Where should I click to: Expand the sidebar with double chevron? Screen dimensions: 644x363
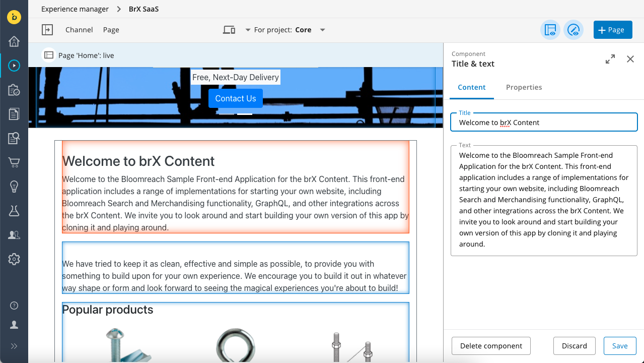coord(14,346)
